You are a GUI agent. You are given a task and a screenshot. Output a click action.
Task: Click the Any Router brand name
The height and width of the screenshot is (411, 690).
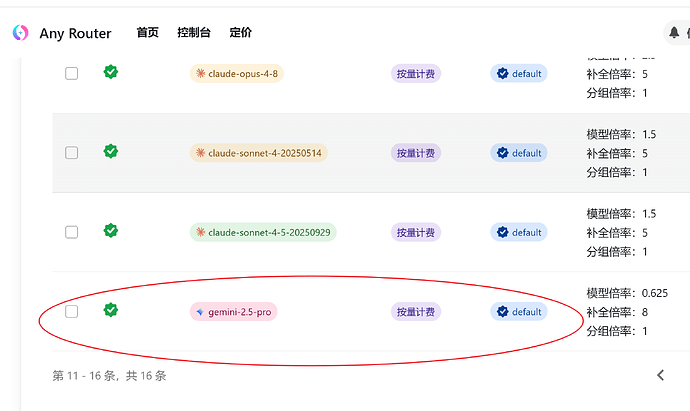(x=75, y=33)
